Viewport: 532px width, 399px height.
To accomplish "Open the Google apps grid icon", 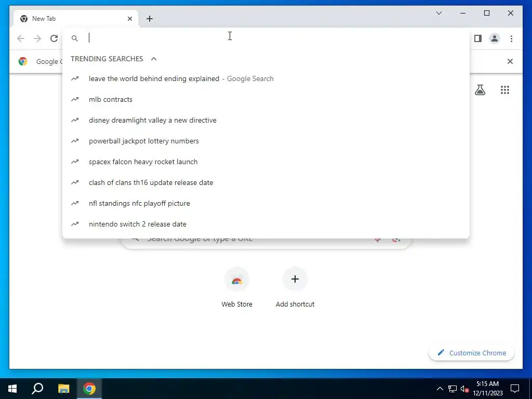I will [x=505, y=90].
